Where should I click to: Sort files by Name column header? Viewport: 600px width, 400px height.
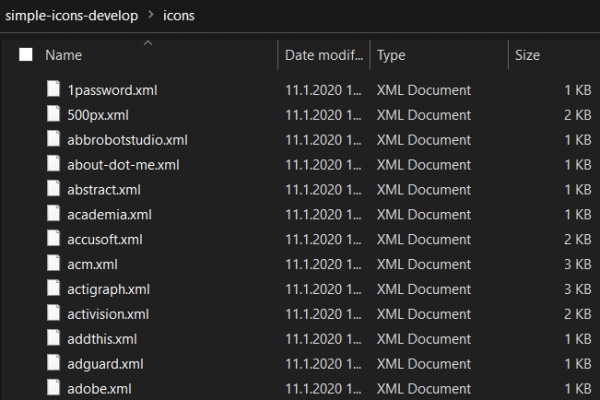point(64,55)
